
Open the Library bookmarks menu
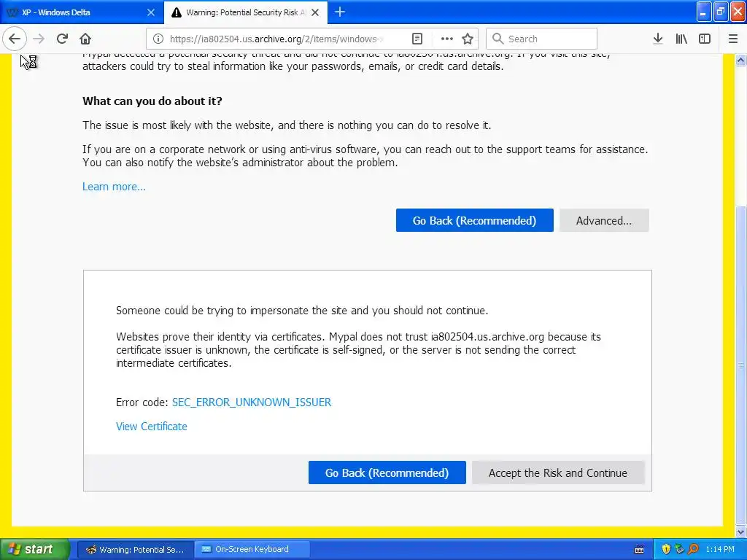(x=681, y=39)
